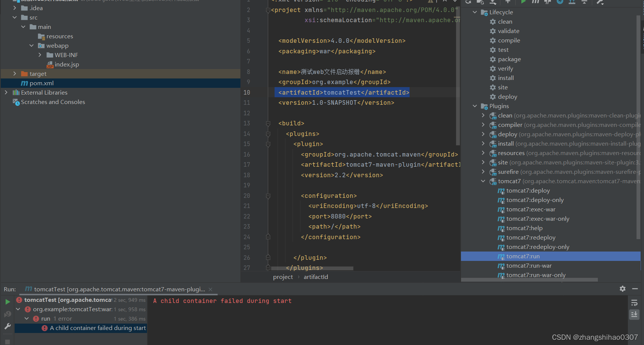Click the tomcat7:deploy goal icon
Viewport: 644px width, 345px height.
click(501, 191)
